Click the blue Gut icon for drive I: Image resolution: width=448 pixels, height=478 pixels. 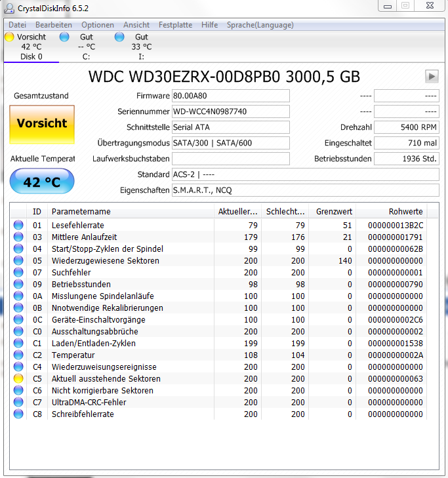(119, 37)
